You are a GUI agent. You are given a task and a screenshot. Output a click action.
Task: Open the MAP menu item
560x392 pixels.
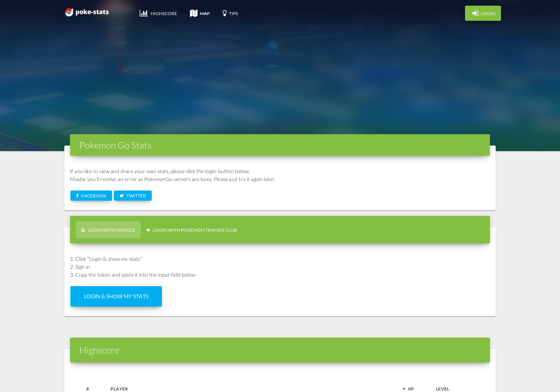(x=200, y=13)
